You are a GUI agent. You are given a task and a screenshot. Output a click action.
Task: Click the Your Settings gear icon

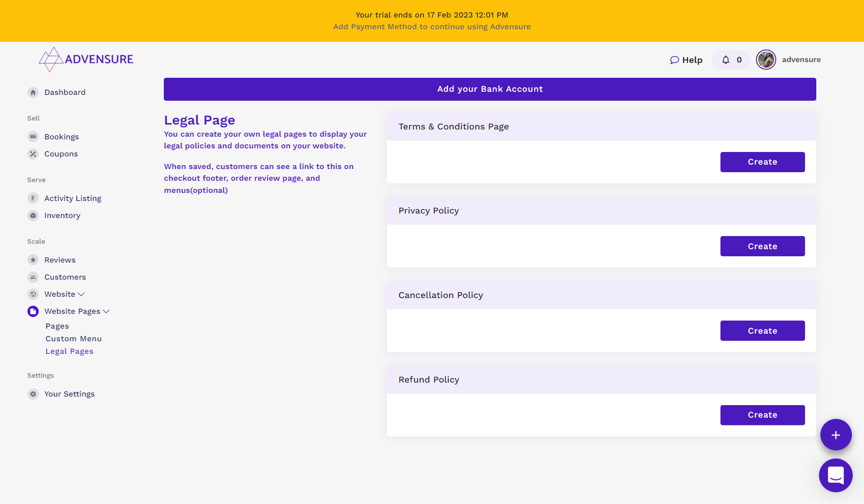click(33, 394)
